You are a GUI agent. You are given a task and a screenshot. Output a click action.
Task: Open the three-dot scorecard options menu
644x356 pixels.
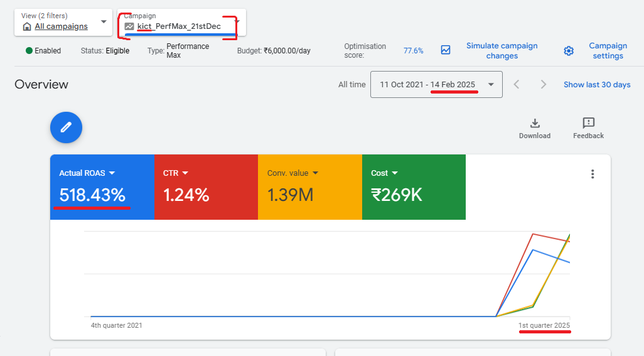[x=593, y=174]
